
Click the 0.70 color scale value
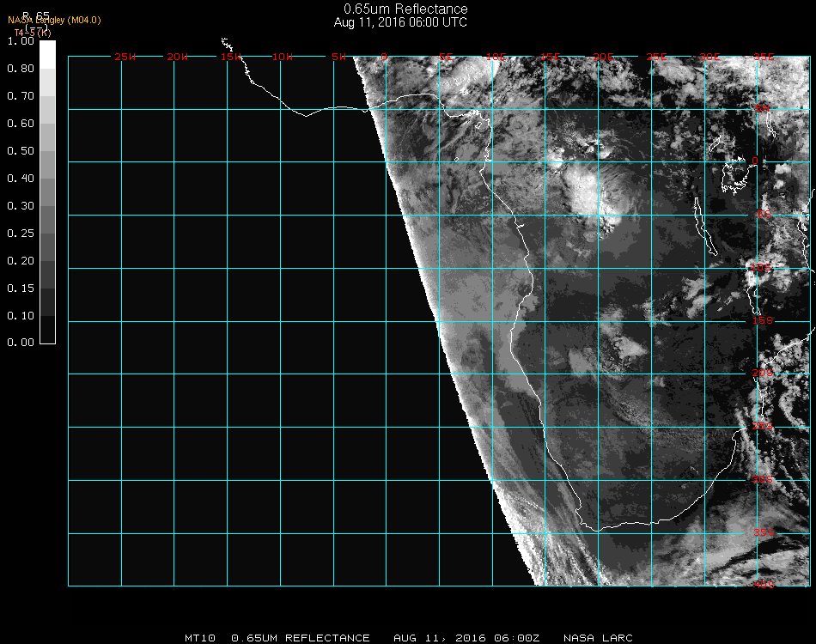coord(21,96)
